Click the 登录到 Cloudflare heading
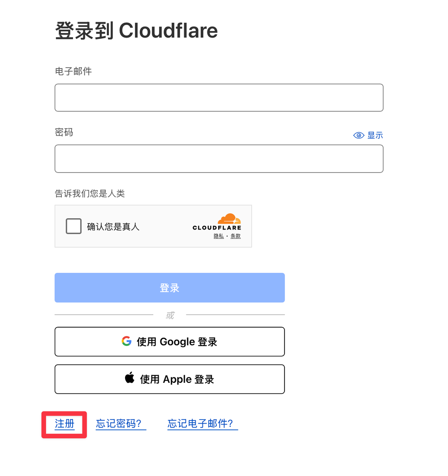The width and height of the screenshot is (448, 476). click(136, 30)
